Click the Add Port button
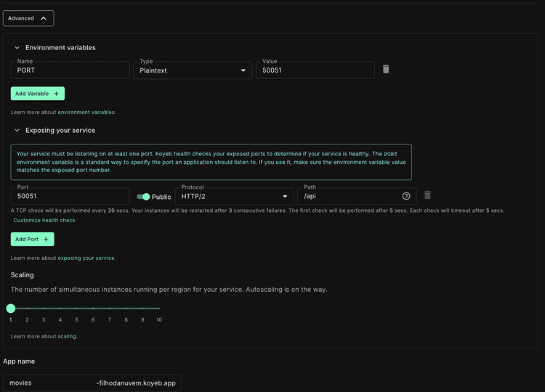The width and height of the screenshot is (545, 392). (x=32, y=239)
